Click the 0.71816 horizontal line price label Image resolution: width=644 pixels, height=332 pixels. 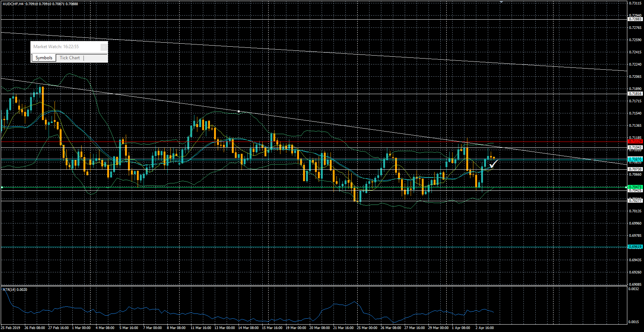click(635, 94)
